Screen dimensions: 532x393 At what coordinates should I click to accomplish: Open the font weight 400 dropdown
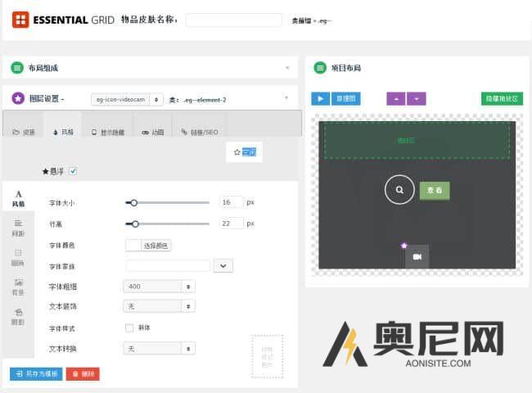pos(159,287)
